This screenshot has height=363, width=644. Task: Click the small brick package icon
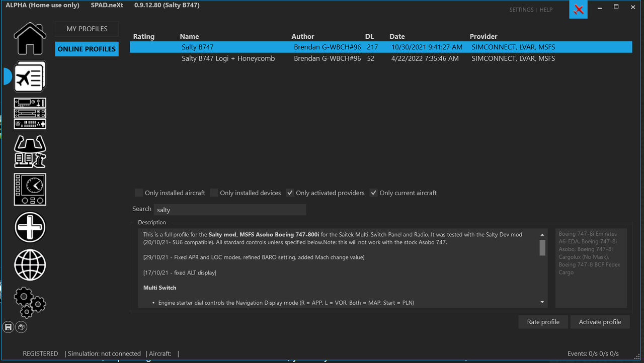[x=21, y=327]
